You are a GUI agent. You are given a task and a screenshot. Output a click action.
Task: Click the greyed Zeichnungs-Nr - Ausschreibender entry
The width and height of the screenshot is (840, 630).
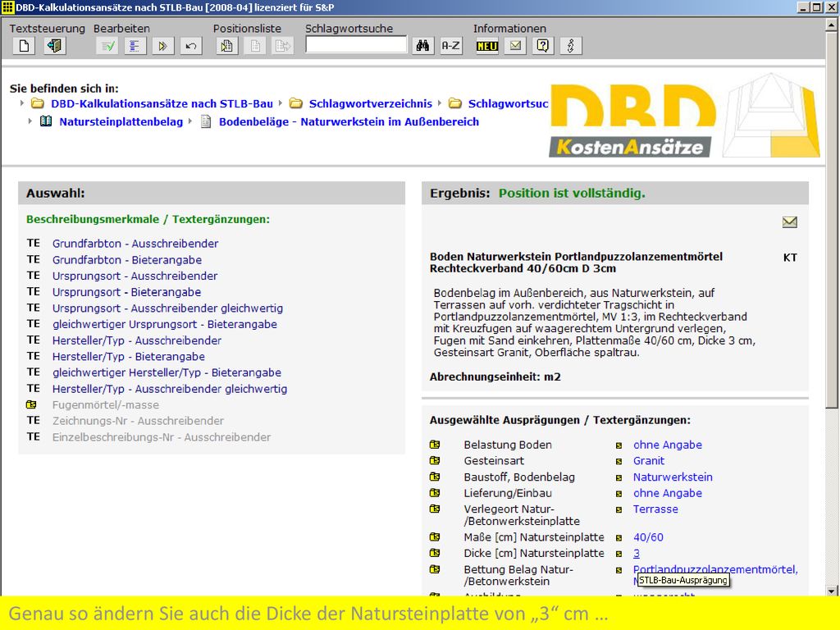point(138,421)
